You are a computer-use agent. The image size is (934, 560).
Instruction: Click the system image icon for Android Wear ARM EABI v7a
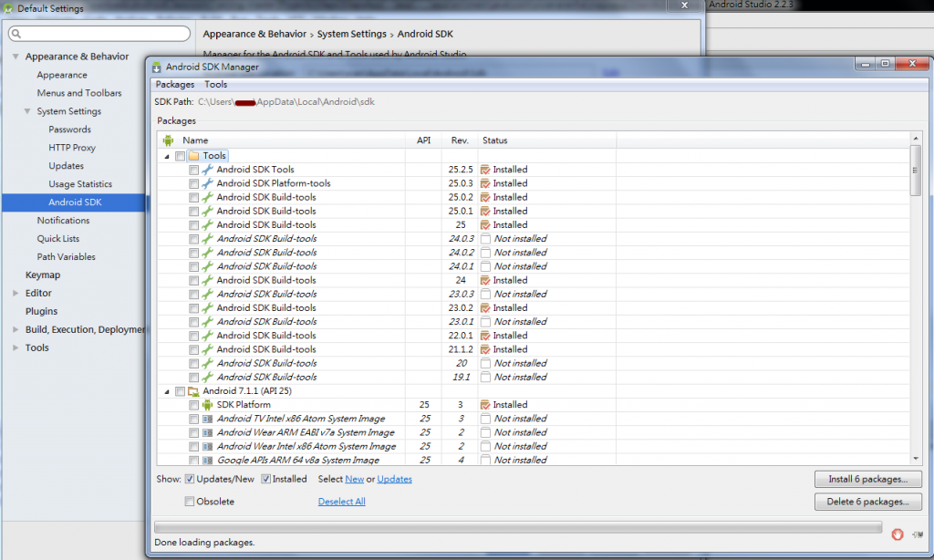(207, 432)
